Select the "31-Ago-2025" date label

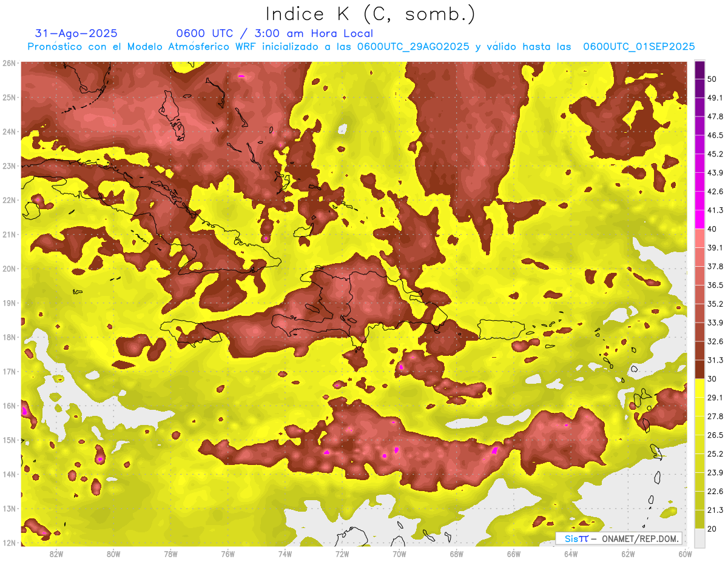76,33
